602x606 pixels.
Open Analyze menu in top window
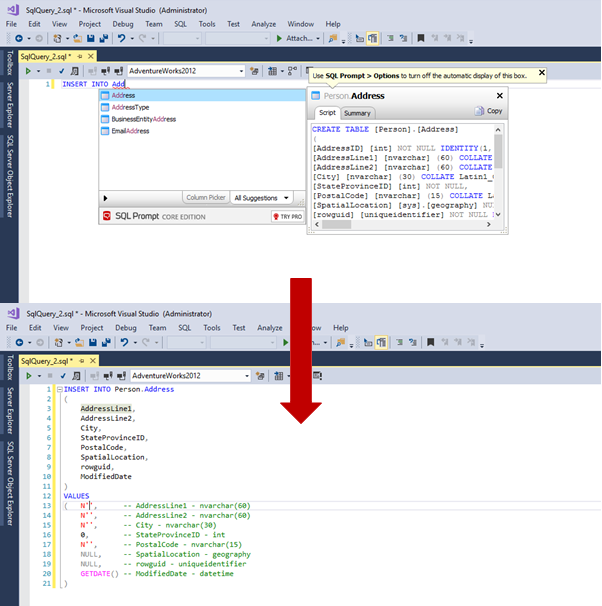click(264, 24)
